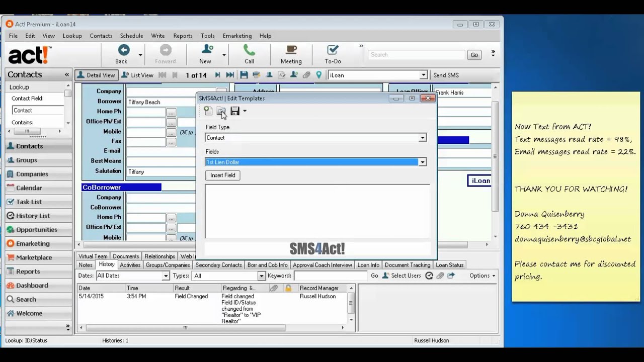
Task: Open the iLoan layout dropdown
Action: [423, 75]
